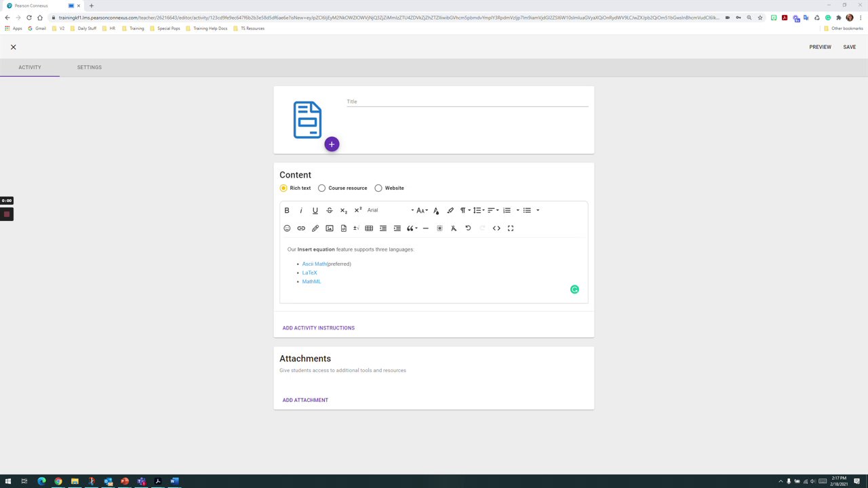
Task: Decrease the paragraph indent
Action: tap(383, 228)
